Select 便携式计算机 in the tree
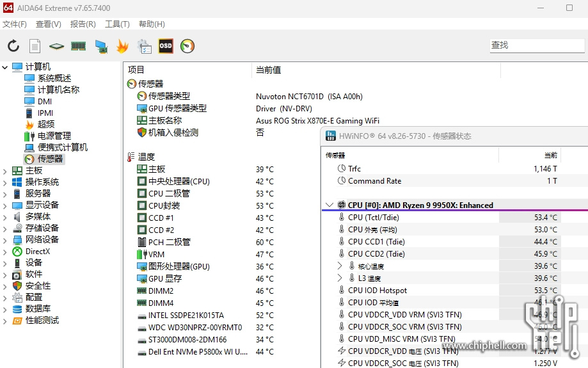 tap(63, 147)
